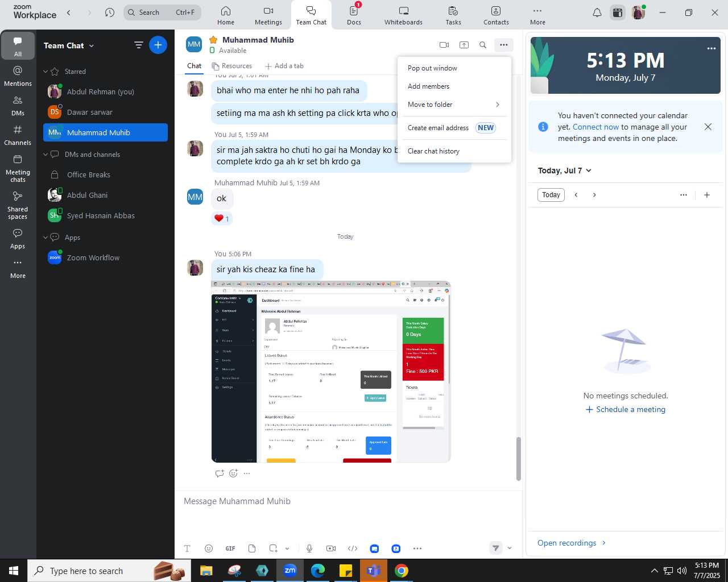Click the notifications bell icon
Viewport: 728px width, 582px height.
tap(597, 13)
